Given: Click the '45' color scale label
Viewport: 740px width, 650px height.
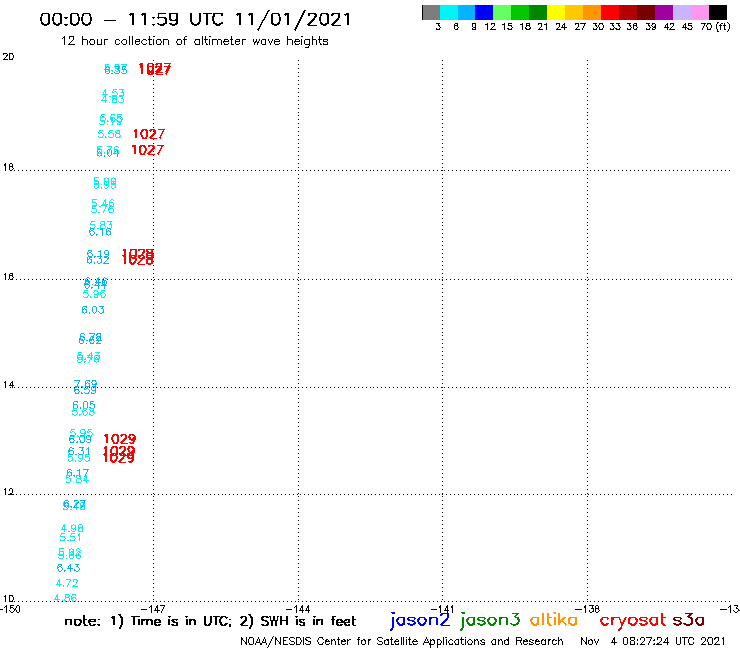Looking at the screenshot, I should point(687,27).
